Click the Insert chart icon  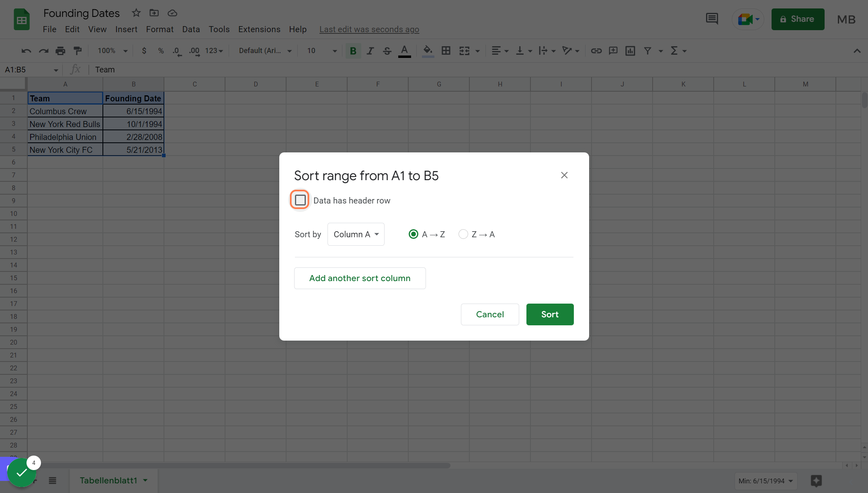(x=630, y=51)
